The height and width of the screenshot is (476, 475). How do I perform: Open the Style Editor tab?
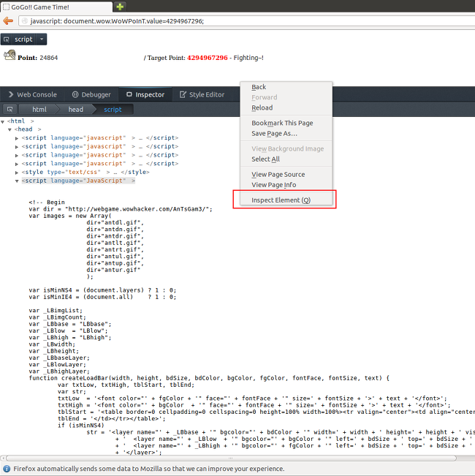(202, 94)
